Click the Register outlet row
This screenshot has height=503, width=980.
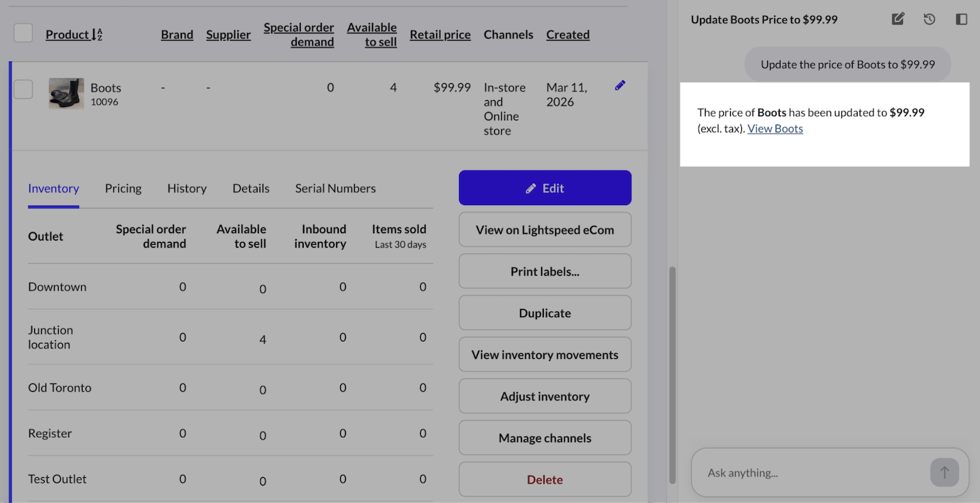230,433
